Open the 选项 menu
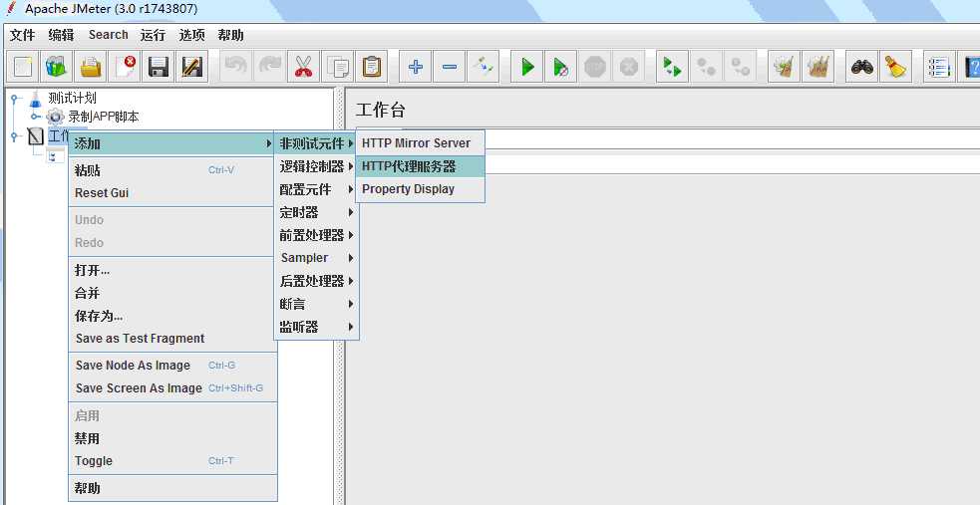This screenshot has width=980, height=505. pyautogui.click(x=191, y=35)
